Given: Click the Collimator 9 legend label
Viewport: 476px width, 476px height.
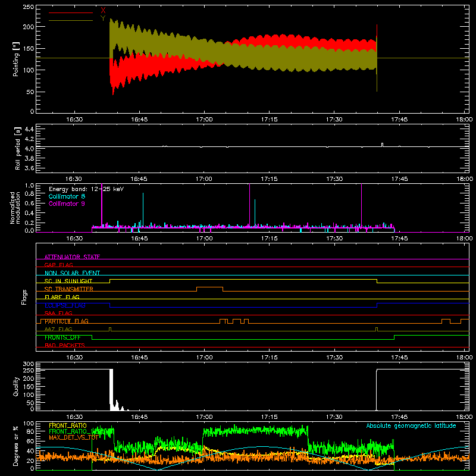Looking at the screenshot, I should pos(67,203).
